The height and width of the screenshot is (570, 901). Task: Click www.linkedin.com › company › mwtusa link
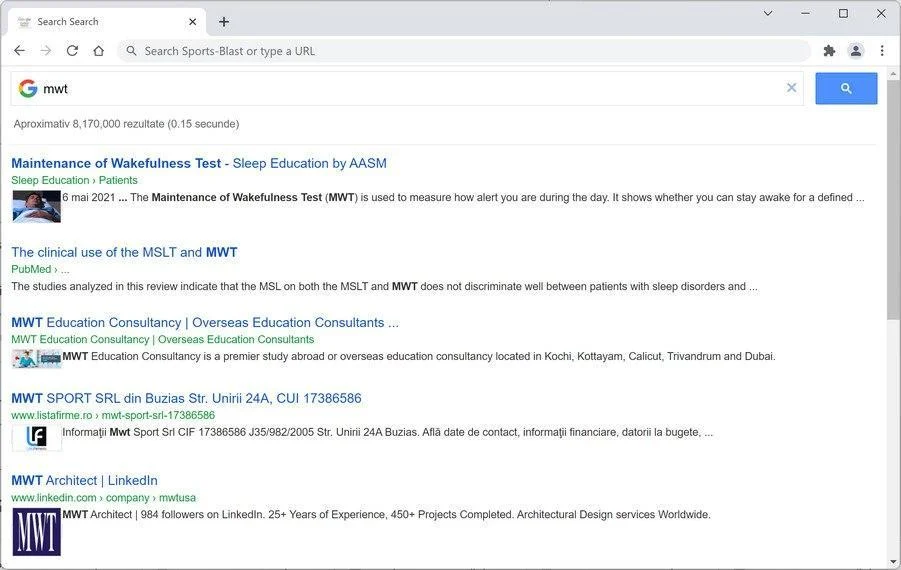coord(103,498)
